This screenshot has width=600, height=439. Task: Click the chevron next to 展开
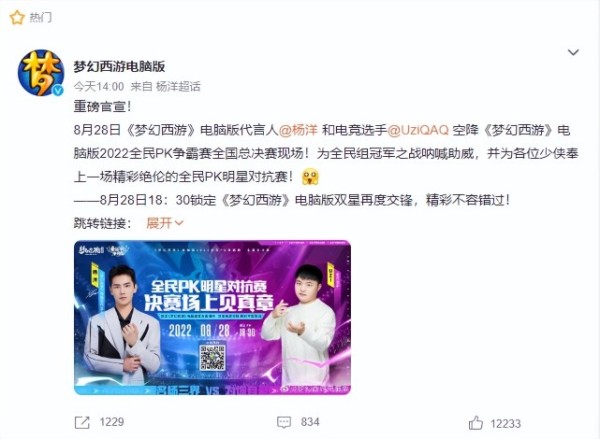(x=179, y=223)
